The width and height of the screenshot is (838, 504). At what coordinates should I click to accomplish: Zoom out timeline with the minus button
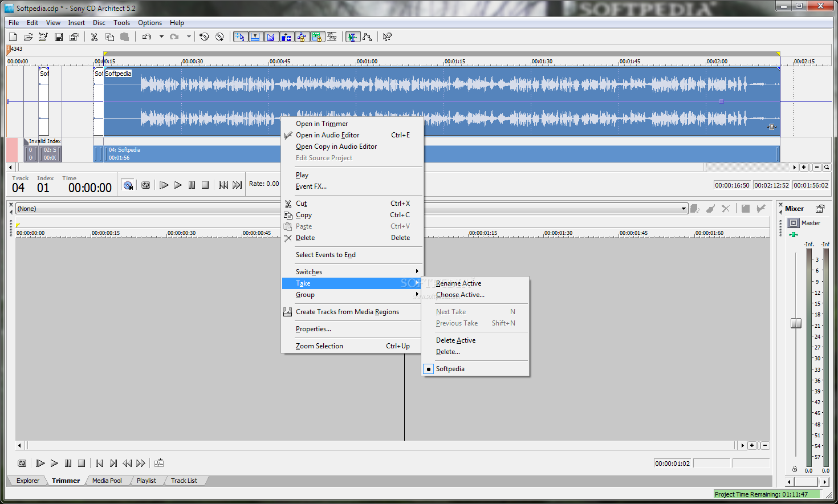click(x=817, y=167)
